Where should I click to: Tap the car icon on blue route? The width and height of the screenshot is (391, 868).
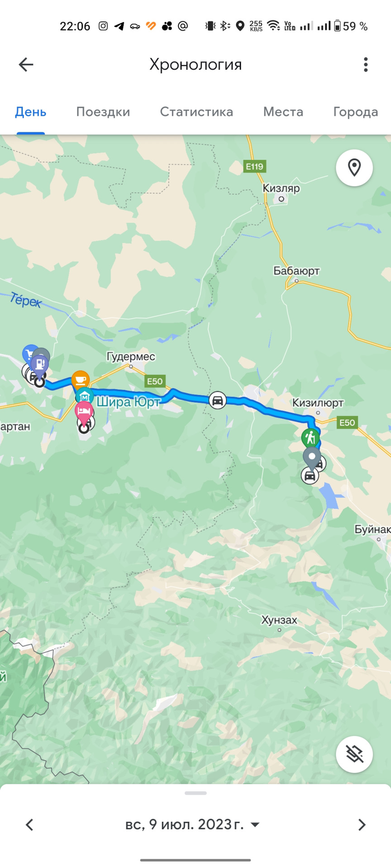coord(218,400)
